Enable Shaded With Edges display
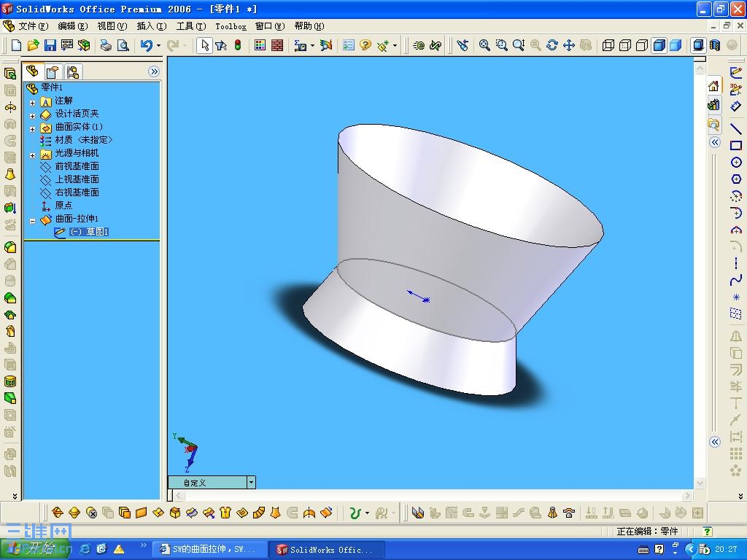The height and width of the screenshot is (560, 747). click(x=659, y=45)
